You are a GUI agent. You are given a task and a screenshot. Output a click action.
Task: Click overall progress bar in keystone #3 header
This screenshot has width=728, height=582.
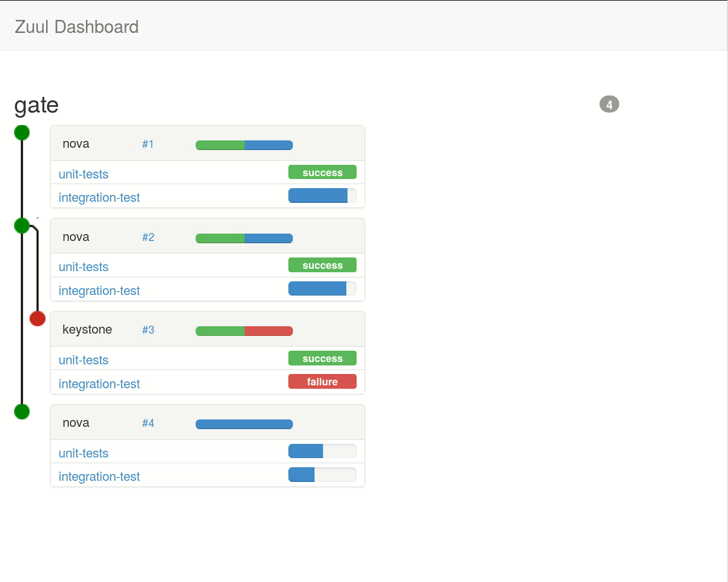point(244,331)
